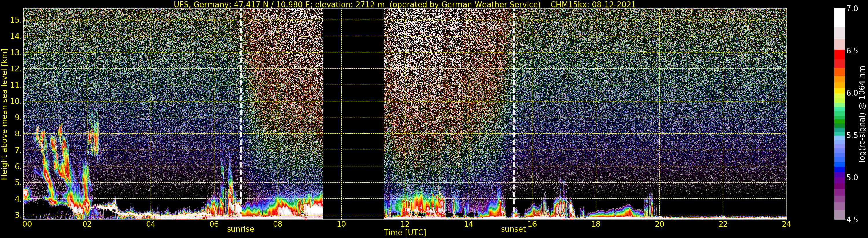868x238 pixels.
Task: Click the yellow 6.0 band in the colorbar
Action: tap(839, 91)
